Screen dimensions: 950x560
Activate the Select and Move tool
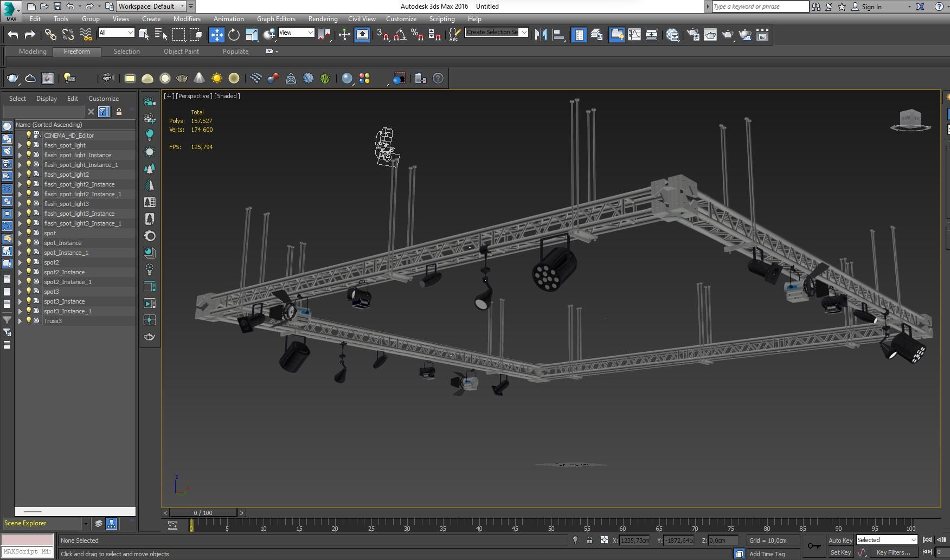pos(217,34)
